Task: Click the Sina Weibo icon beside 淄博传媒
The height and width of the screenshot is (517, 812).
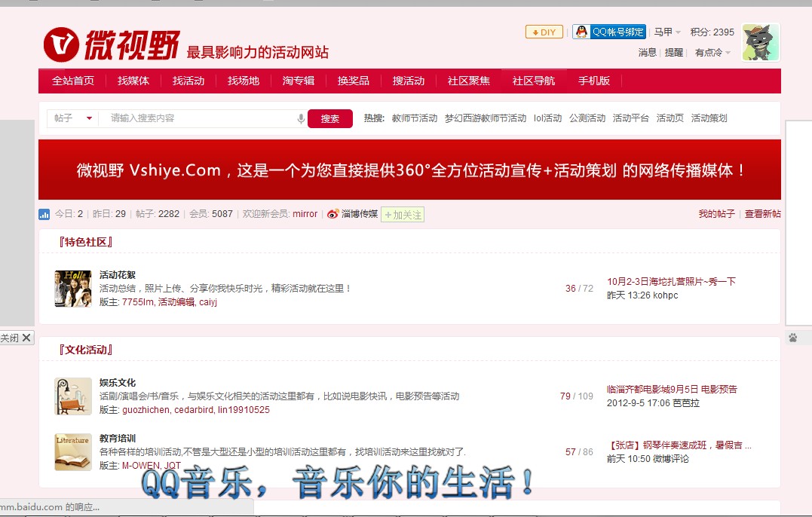Action: tap(331, 215)
